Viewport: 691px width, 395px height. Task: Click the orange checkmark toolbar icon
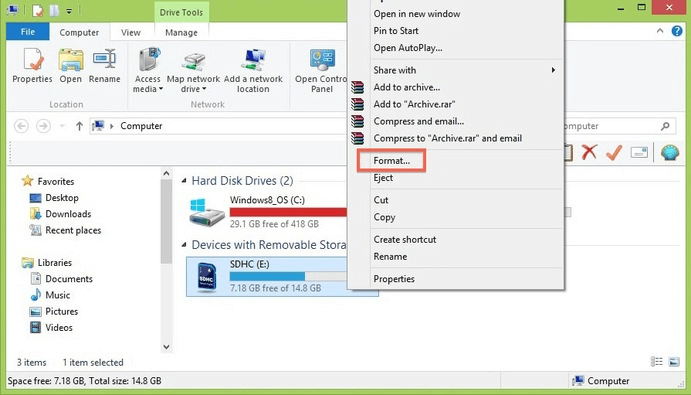pyautogui.click(x=613, y=152)
